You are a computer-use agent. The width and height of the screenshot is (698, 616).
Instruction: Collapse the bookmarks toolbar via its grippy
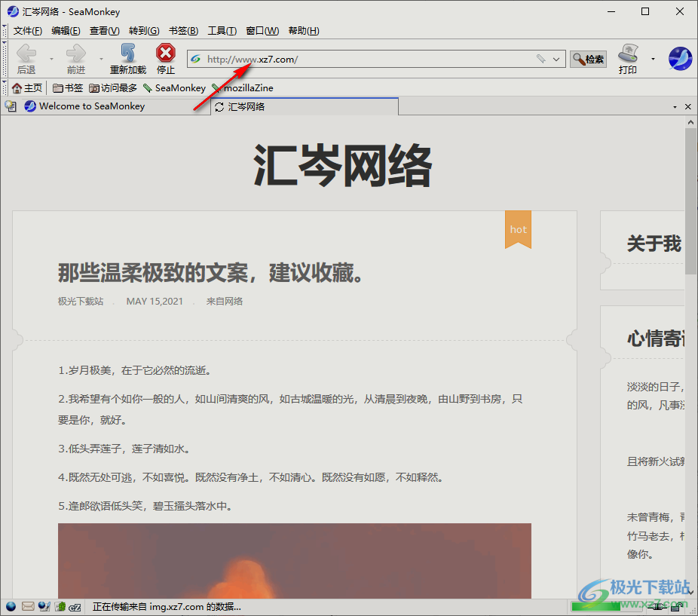click(x=4, y=87)
